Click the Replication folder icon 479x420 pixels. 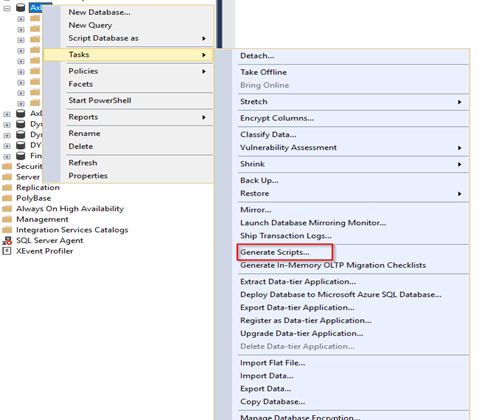click(x=7, y=187)
